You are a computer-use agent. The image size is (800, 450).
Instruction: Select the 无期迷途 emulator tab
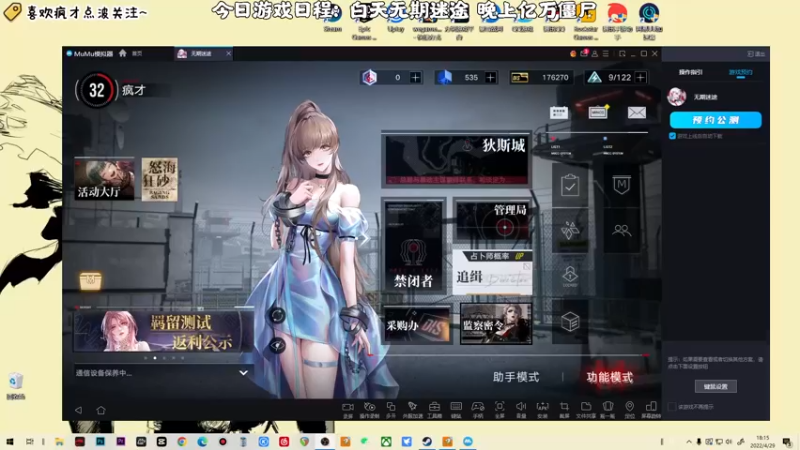tap(203, 54)
